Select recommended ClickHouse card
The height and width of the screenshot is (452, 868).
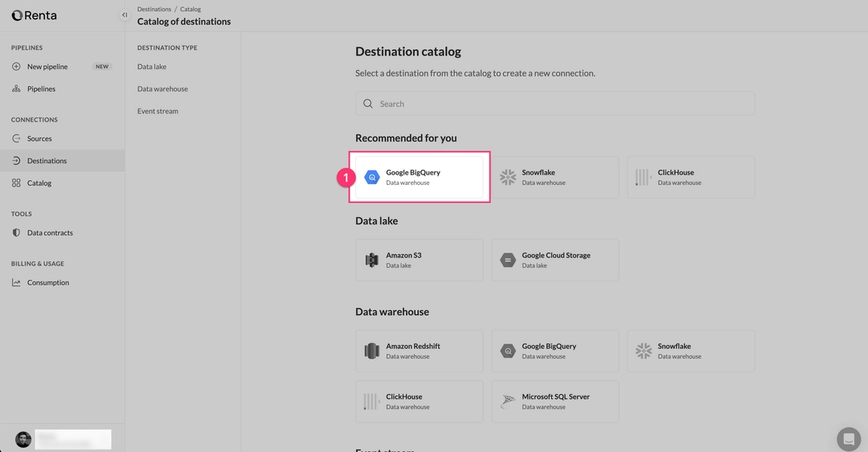pyautogui.click(x=691, y=177)
